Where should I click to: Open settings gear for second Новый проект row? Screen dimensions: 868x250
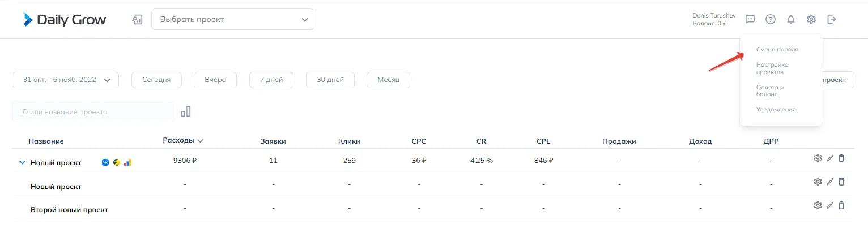(x=818, y=182)
